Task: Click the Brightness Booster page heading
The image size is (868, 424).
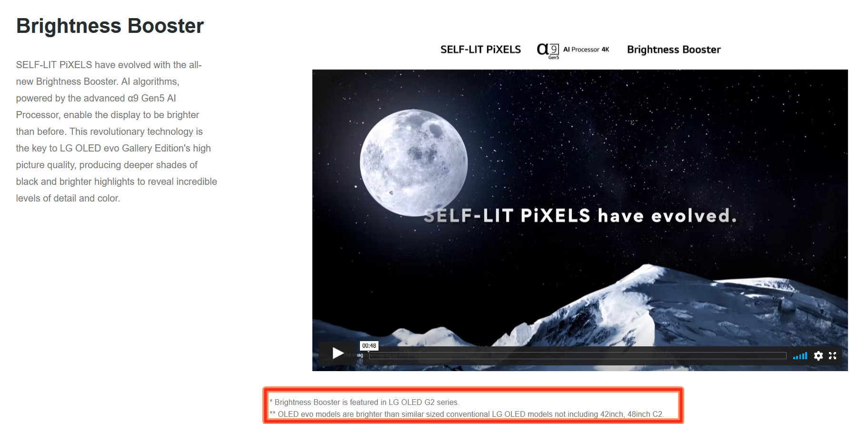Action: pyautogui.click(x=110, y=26)
